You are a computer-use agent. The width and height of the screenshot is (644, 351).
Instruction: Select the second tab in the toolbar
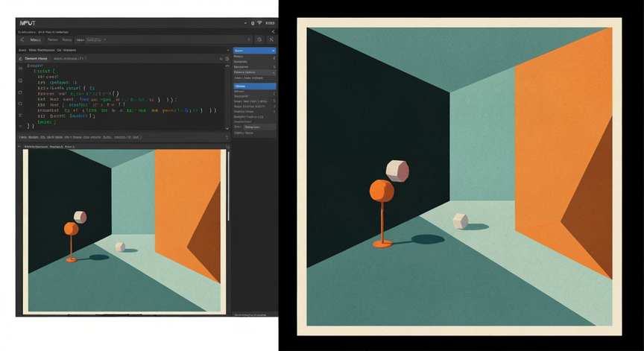(53, 39)
